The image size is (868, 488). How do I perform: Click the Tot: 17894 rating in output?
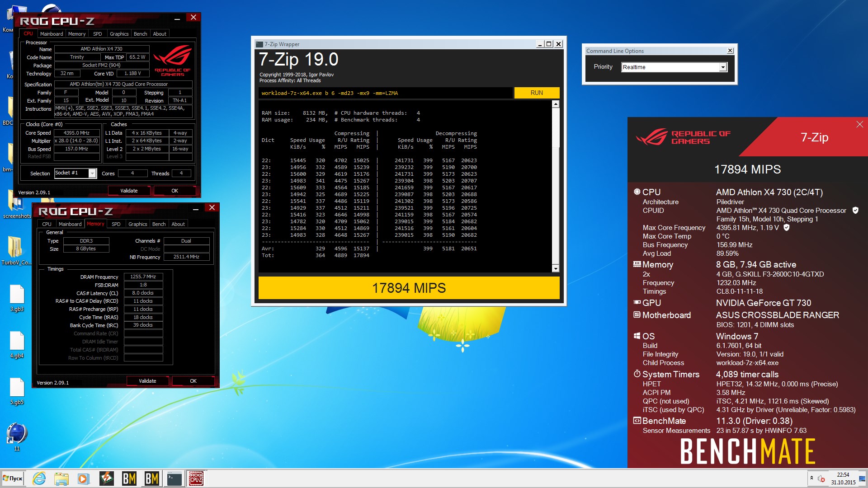point(361,255)
